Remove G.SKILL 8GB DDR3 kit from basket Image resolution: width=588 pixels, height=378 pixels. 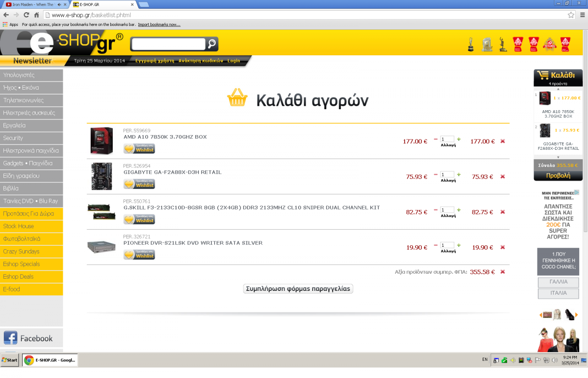(x=502, y=212)
